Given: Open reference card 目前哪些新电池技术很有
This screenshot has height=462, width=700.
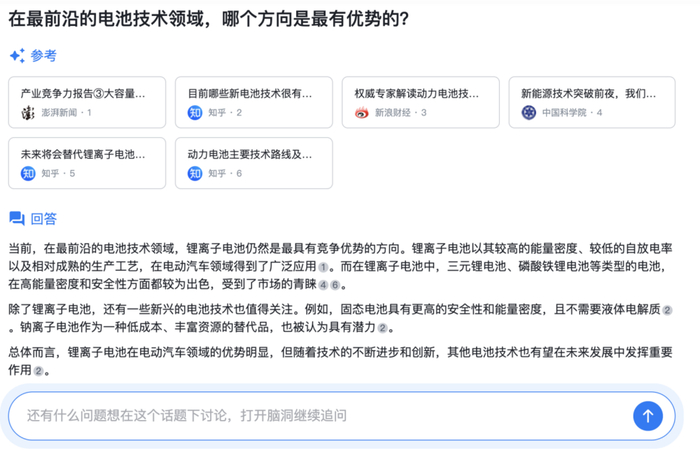Looking at the screenshot, I should click(x=253, y=102).
